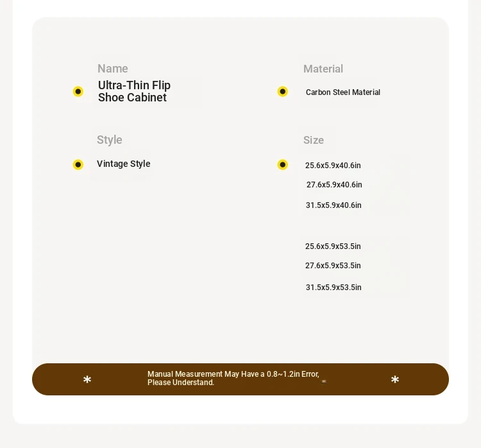Click the left asterisk in brown banner

(x=87, y=380)
